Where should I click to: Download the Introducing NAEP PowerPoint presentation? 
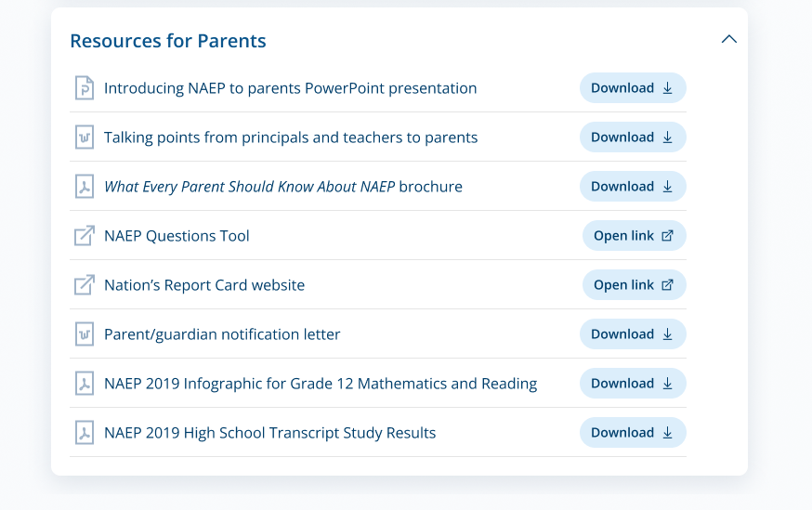tap(633, 88)
